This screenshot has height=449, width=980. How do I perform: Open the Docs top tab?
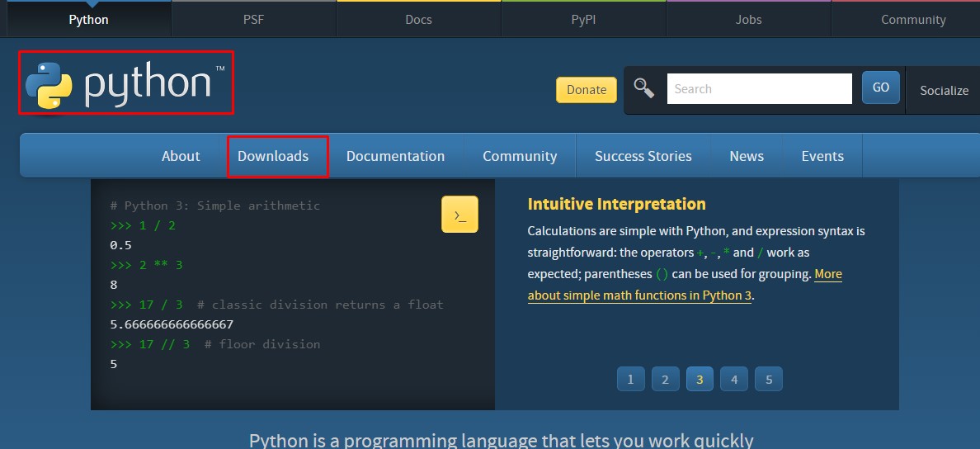click(x=419, y=19)
